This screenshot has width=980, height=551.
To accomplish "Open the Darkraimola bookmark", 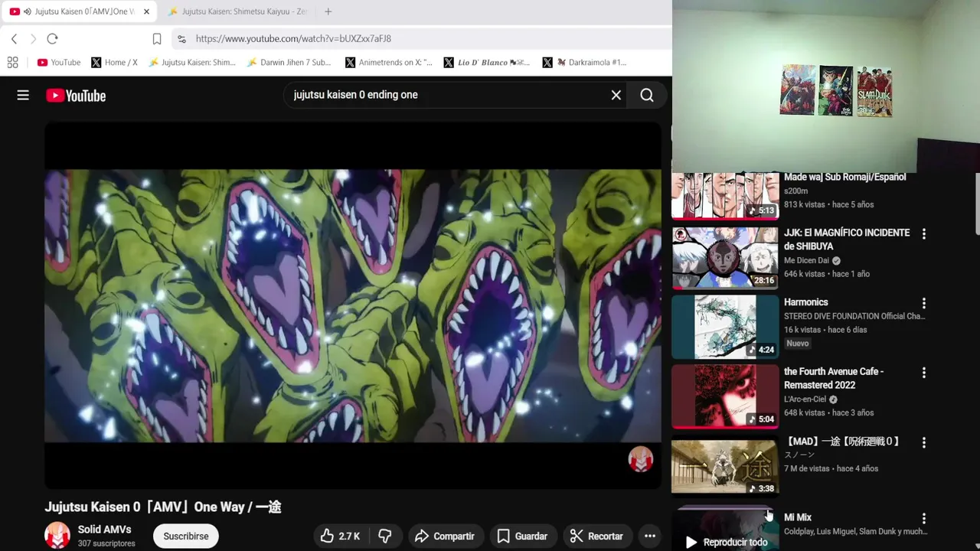I will click(586, 62).
